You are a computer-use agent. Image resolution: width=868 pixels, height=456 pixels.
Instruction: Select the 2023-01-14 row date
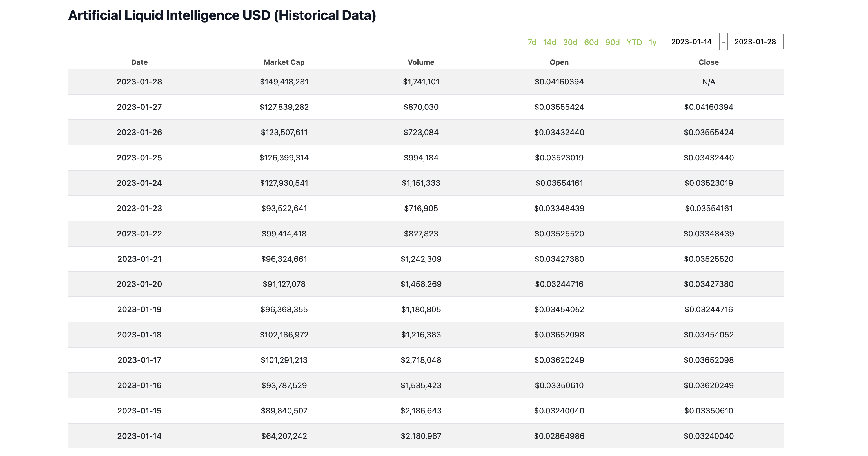[139, 436]
